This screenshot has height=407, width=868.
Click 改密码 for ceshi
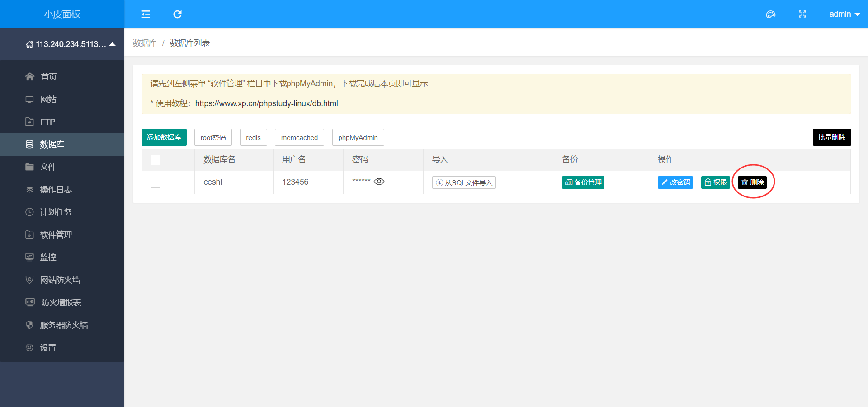pyautogui.click(x=675, y=182)
